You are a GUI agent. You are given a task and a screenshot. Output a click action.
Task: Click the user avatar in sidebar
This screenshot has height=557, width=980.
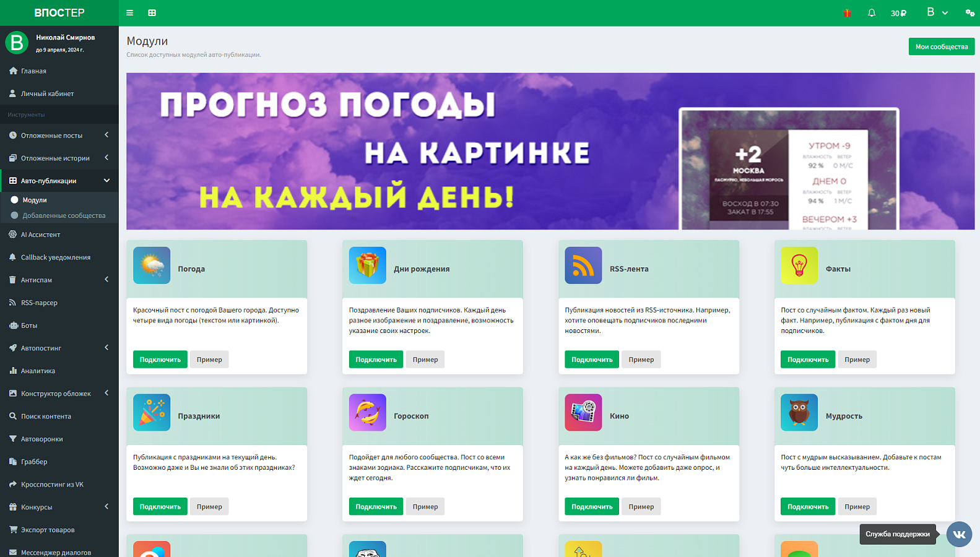(17, 43)
